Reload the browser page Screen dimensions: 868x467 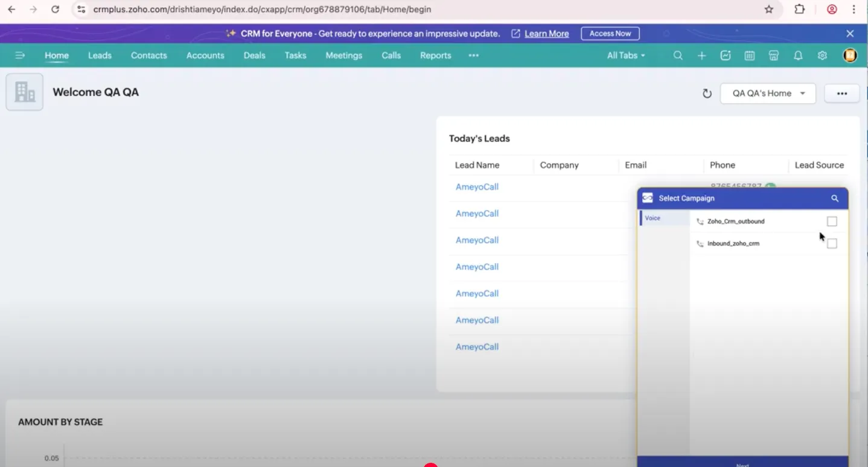click(x=56, y=10)
